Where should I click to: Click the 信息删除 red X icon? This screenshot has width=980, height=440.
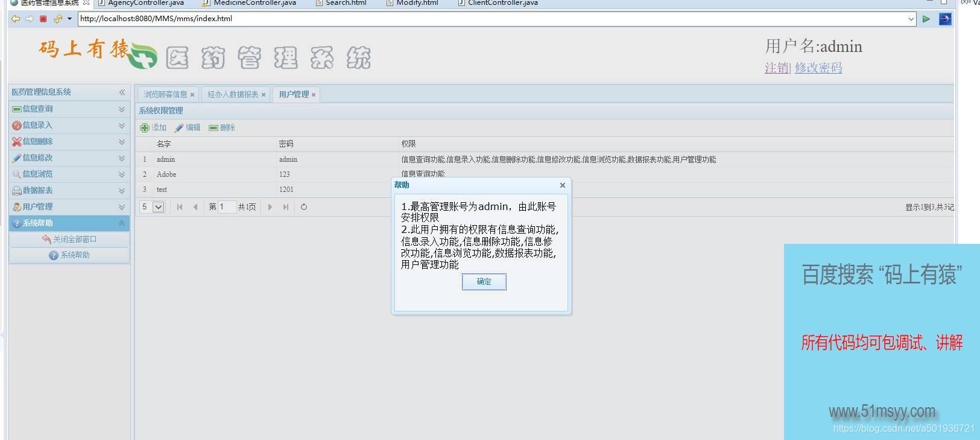click(x=17, y=142)
